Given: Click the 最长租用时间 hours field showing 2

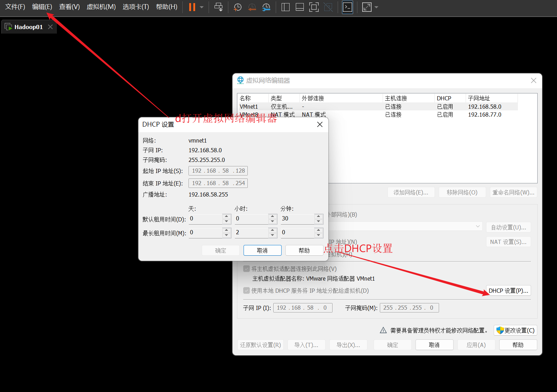Looking at the screenshot, I should click(252, 233).
